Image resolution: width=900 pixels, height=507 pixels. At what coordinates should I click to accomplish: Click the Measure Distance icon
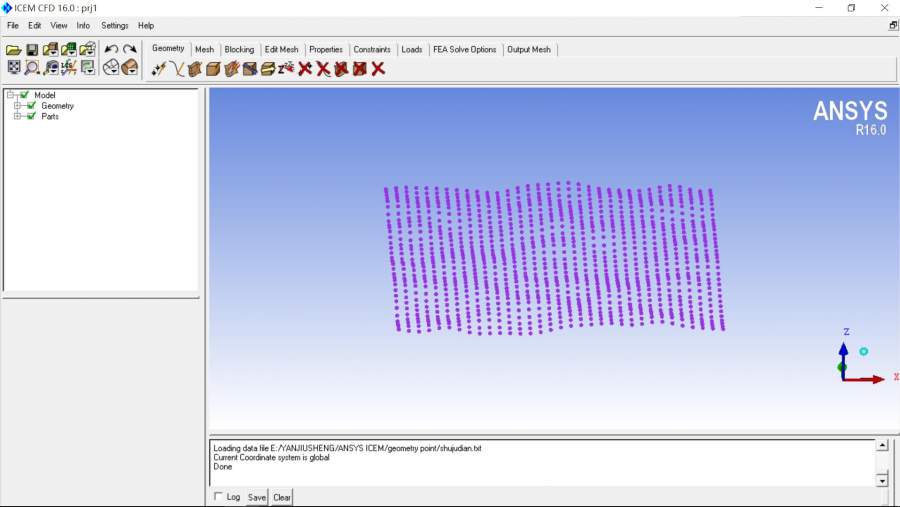tap(51, 68)
